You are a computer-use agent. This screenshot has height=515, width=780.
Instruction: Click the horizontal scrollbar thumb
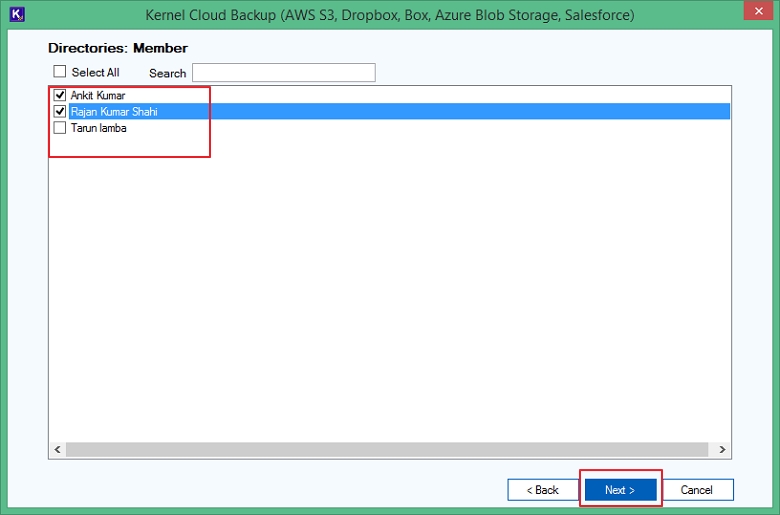(x=387, y=449)
